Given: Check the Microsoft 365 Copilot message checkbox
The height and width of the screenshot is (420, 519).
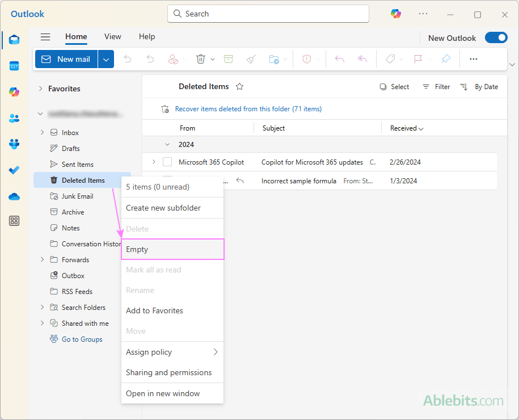Looking at the screenshot, I should (167, 162).
